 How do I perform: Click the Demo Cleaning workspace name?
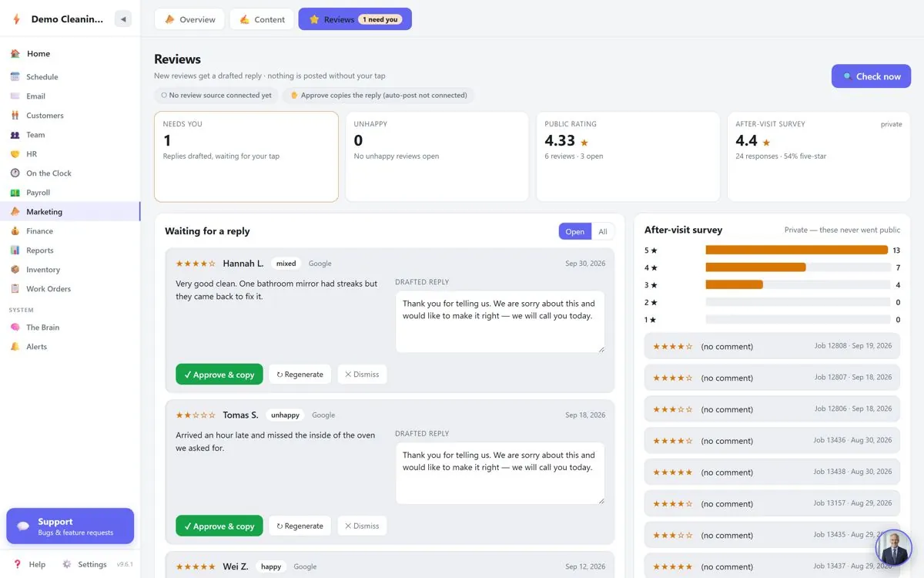67,19
